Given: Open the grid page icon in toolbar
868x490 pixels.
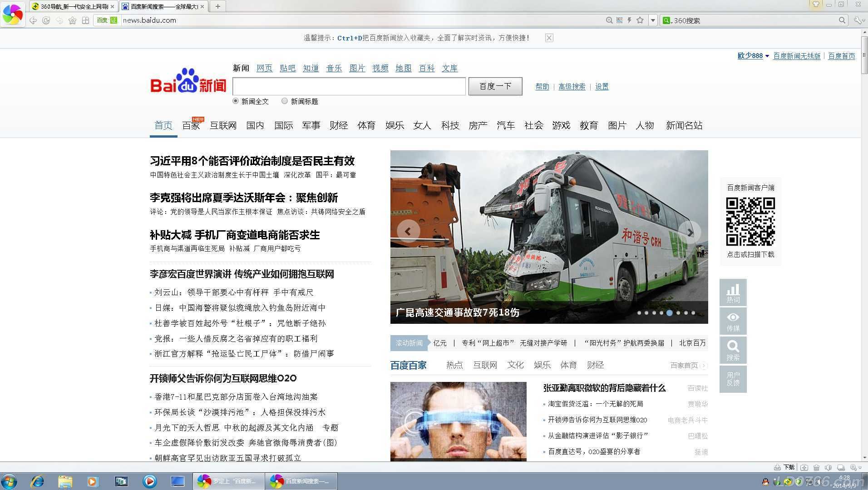Looking at the screenshot, I should click(x=85, y=20).
